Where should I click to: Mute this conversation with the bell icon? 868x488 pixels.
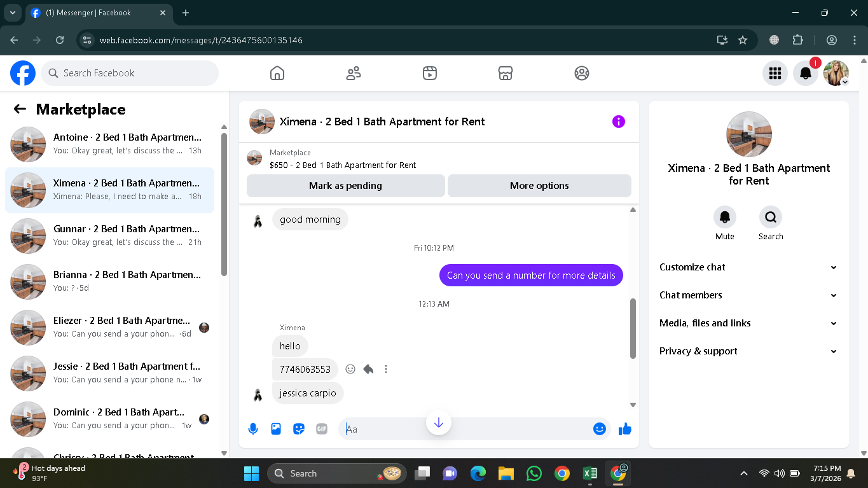(x=725, y=218)
